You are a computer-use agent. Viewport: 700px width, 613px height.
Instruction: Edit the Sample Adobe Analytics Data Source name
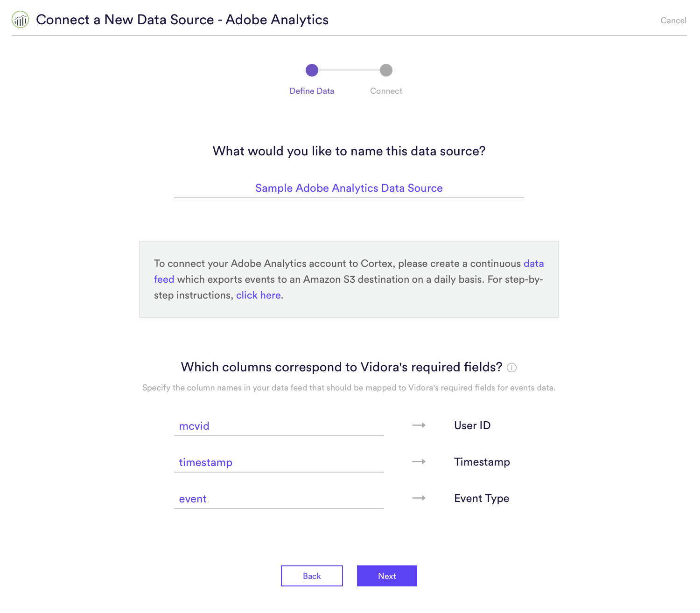click(349, 188)
